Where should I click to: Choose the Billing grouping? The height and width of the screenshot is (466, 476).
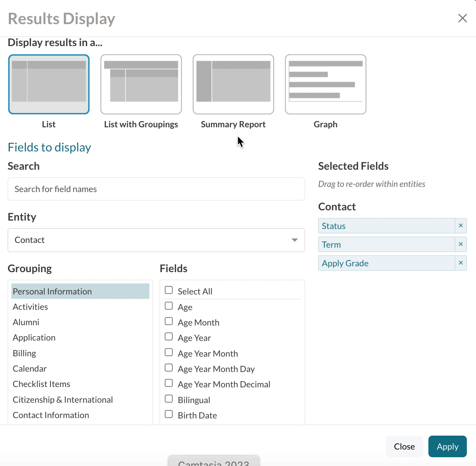tap(25, 353)
